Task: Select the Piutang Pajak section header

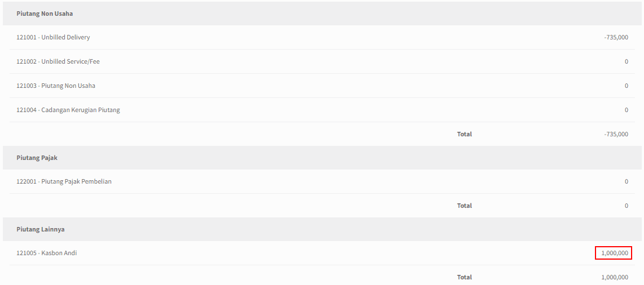Action: point(322,158)
